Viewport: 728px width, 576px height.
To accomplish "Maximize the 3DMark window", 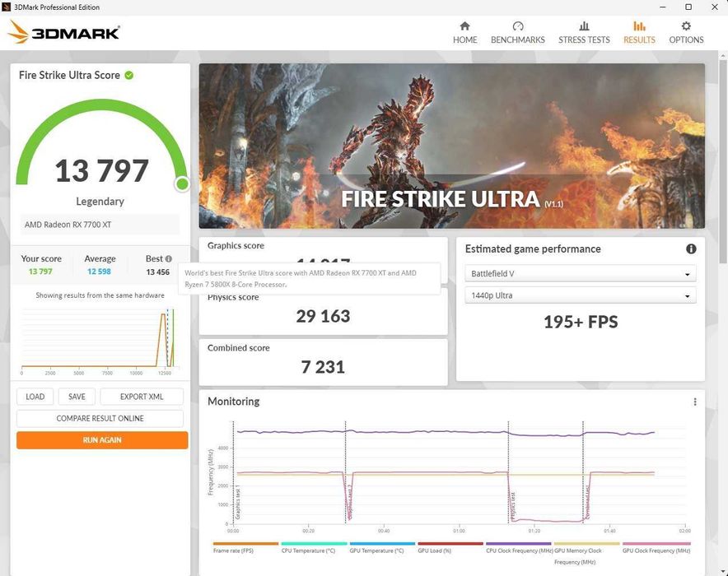I will (x=688, y=7).
